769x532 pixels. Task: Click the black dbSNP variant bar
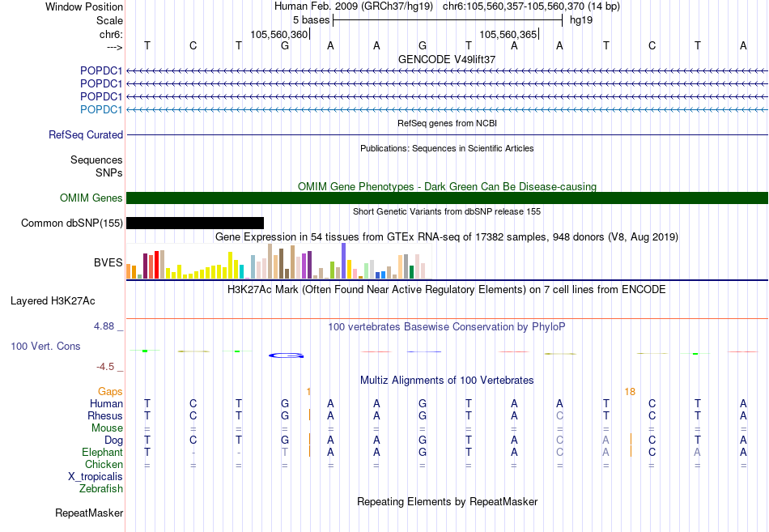tap(195, 223)
